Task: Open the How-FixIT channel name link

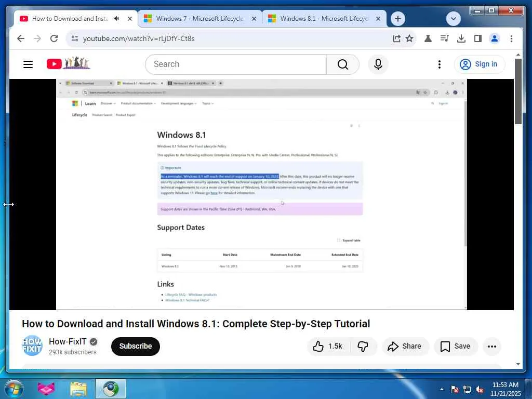Action: point(68,341)
